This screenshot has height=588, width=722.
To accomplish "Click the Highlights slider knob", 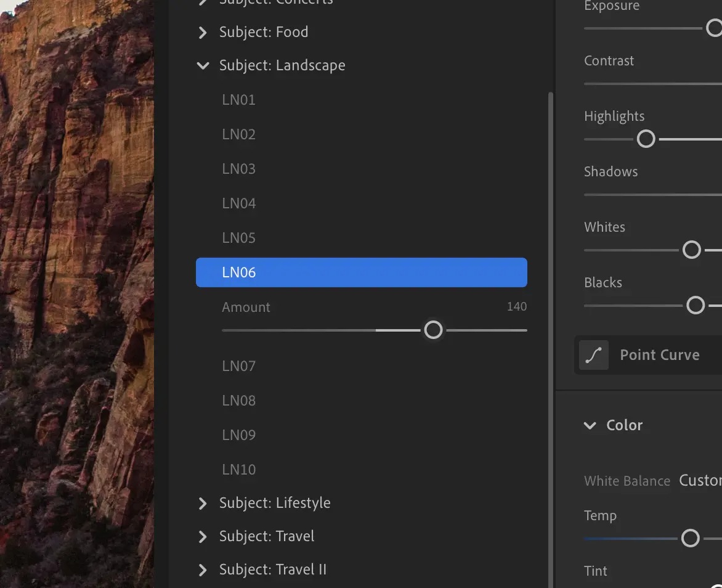I will click(x=646, y=139).
